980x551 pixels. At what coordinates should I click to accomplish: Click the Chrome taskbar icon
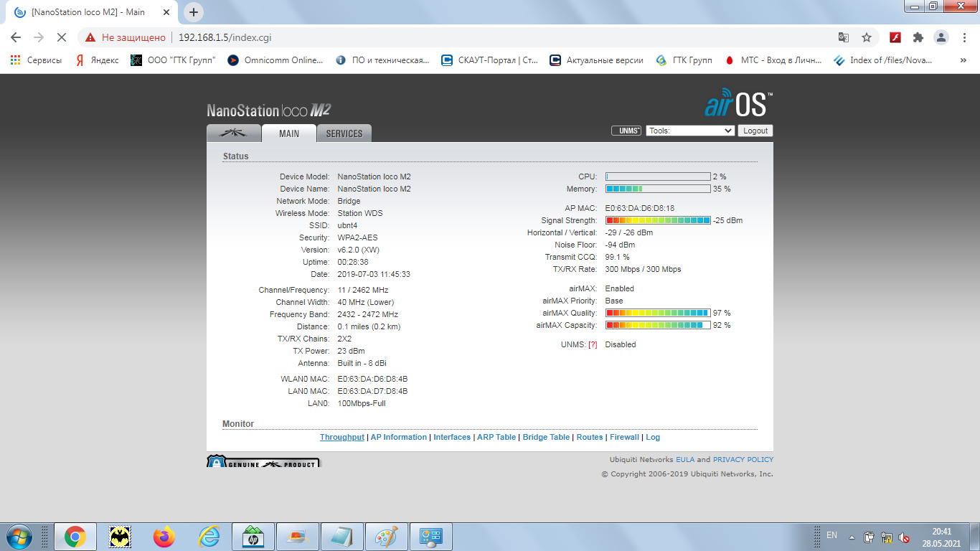tap(75, 537)
